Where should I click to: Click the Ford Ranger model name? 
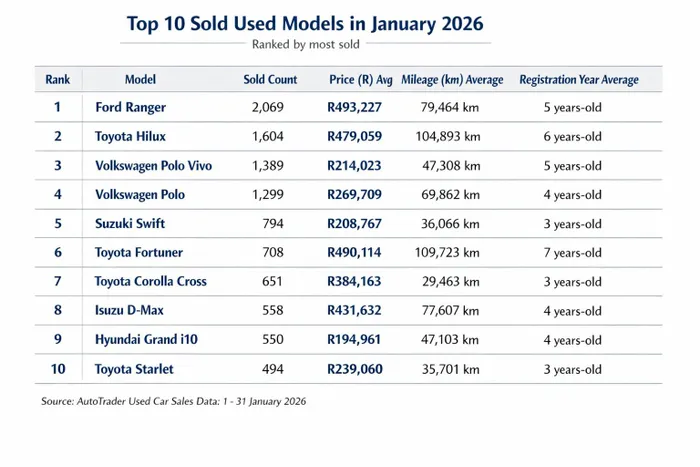click(x=131, y=107)
